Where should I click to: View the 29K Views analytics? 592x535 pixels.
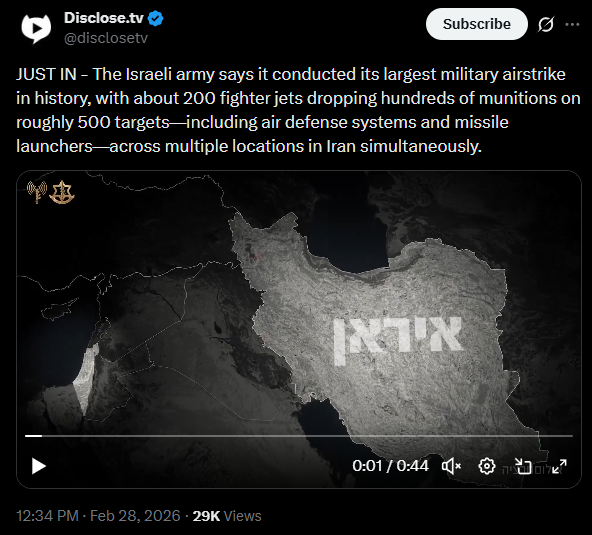(x=227, y=516)
